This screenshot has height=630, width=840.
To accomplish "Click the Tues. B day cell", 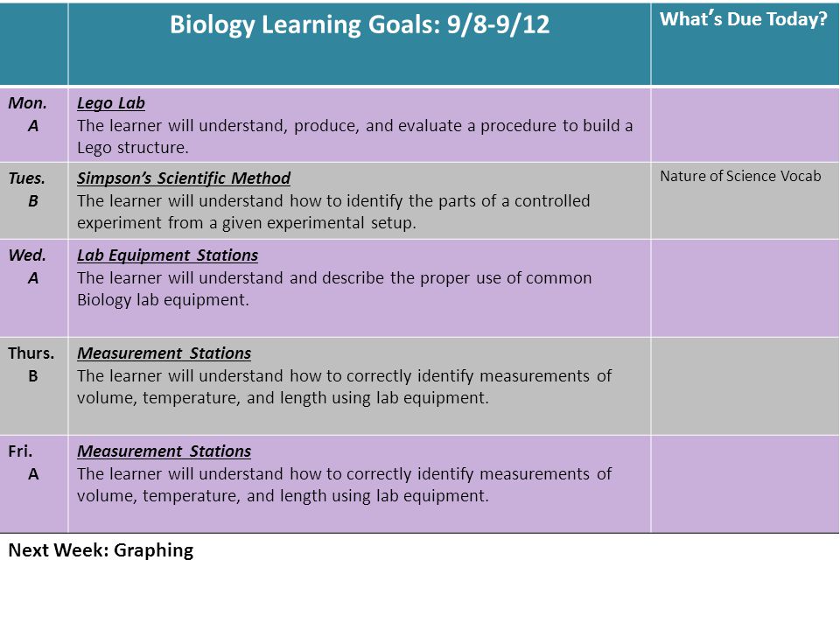I will 34,201.
